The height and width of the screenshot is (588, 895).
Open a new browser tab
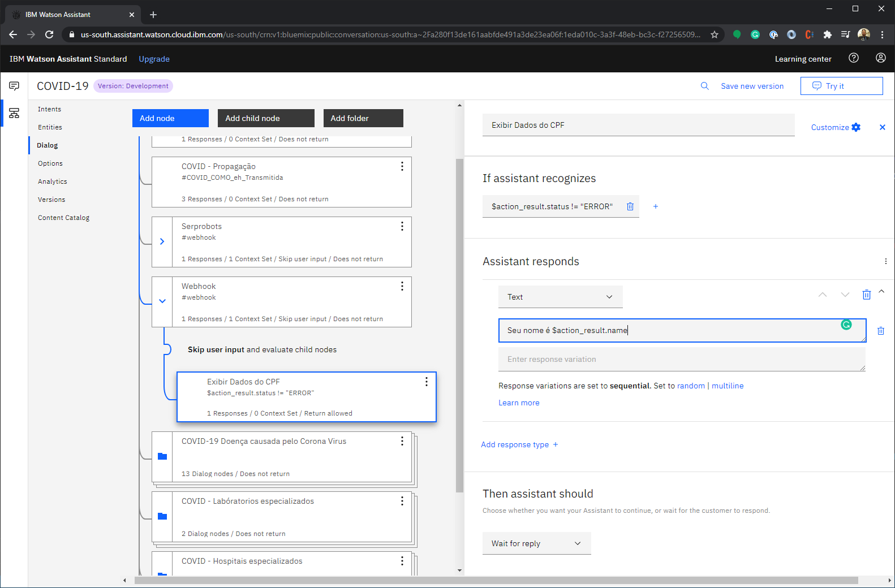[x=153, y=15]
